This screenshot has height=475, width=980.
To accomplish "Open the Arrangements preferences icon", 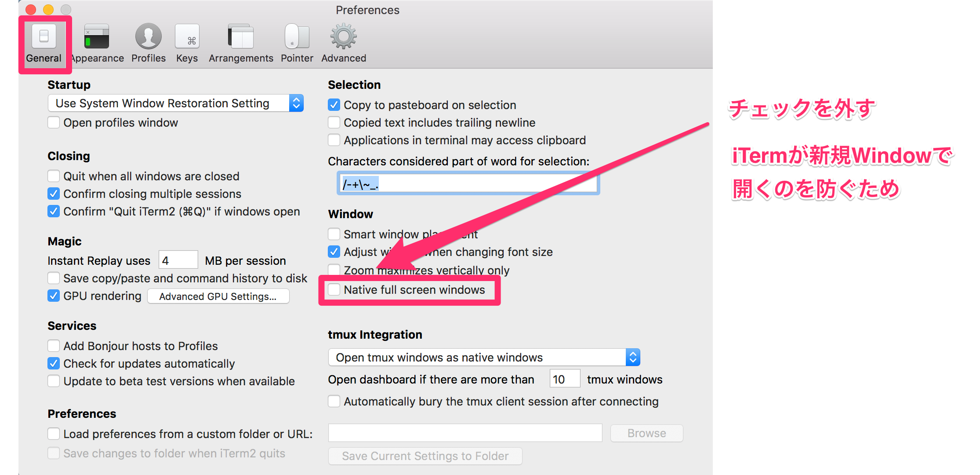I will [x=241, y=36].
